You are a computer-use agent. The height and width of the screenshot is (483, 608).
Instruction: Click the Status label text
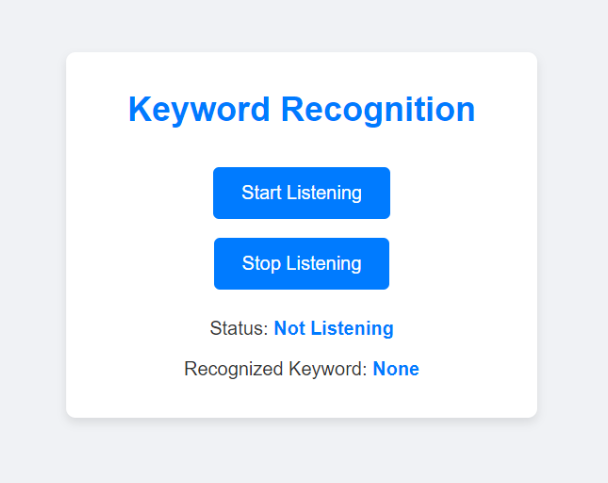[239, 328]
